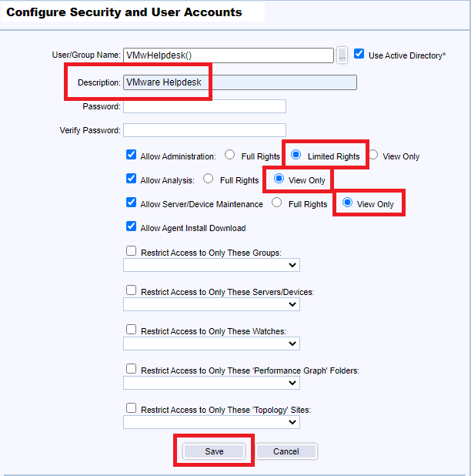471x476 pixels.
Task: Enable Restrict Access to Only These Topology Sites
Action: point(132,408)
